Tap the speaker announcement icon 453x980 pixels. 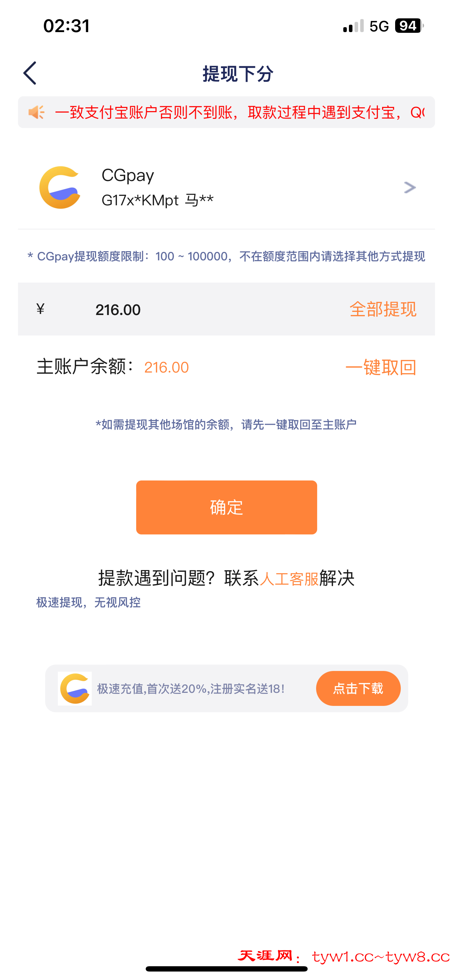pyautogui.click(x=36, y=112)
